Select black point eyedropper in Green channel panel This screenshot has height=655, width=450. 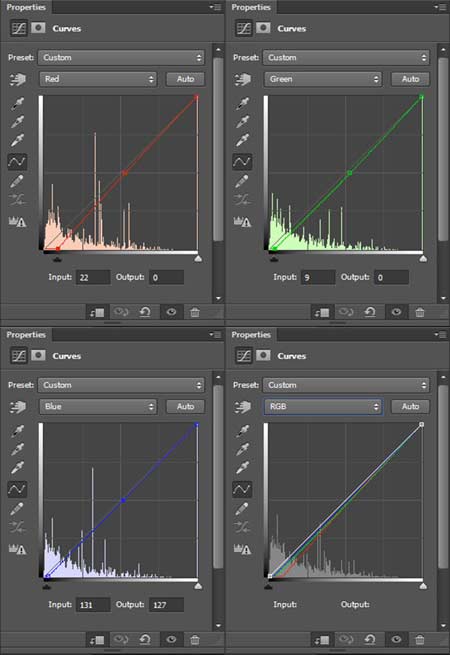point(242,103)
